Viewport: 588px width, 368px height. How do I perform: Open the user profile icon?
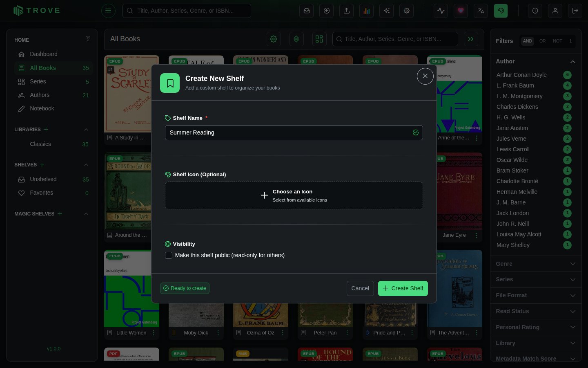click(555, 11)
